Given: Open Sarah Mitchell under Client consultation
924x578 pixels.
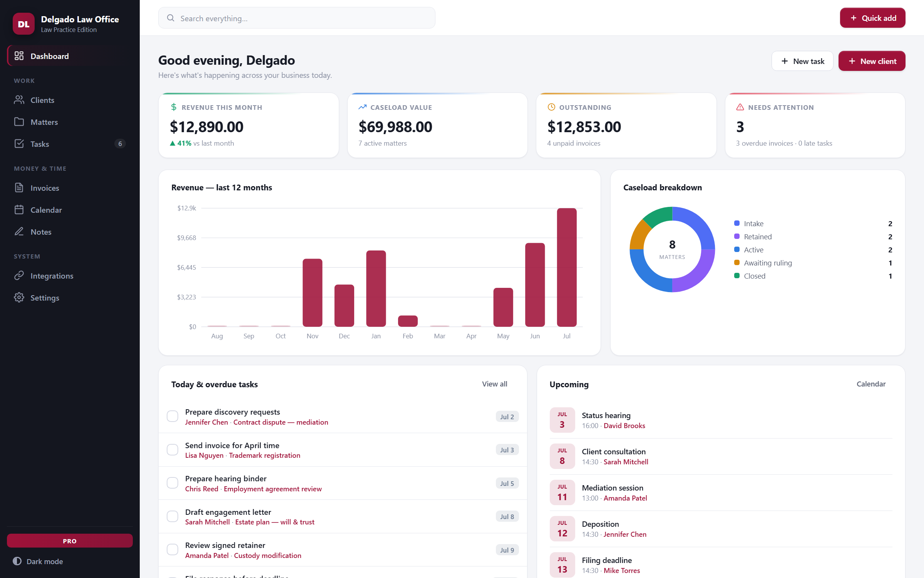Looking at the screenshot, I should click(x=626, y=462).
